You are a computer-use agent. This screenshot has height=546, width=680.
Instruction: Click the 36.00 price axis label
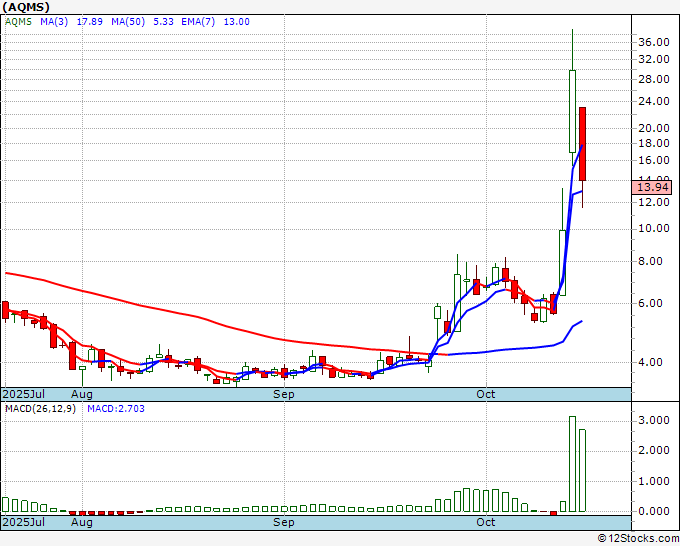pos(654,42)
